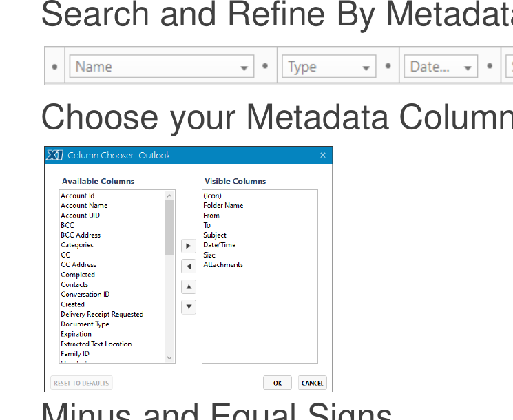The height and width of the screenshot is (420, 513).
Task: Click OK to confirm column selection
Action: pyautogui.click(x=278, y=383)
